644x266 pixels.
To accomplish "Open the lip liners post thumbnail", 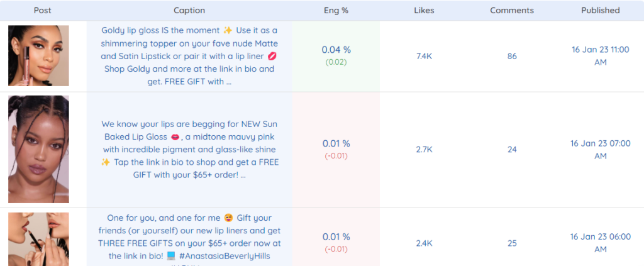I will 38,240.
